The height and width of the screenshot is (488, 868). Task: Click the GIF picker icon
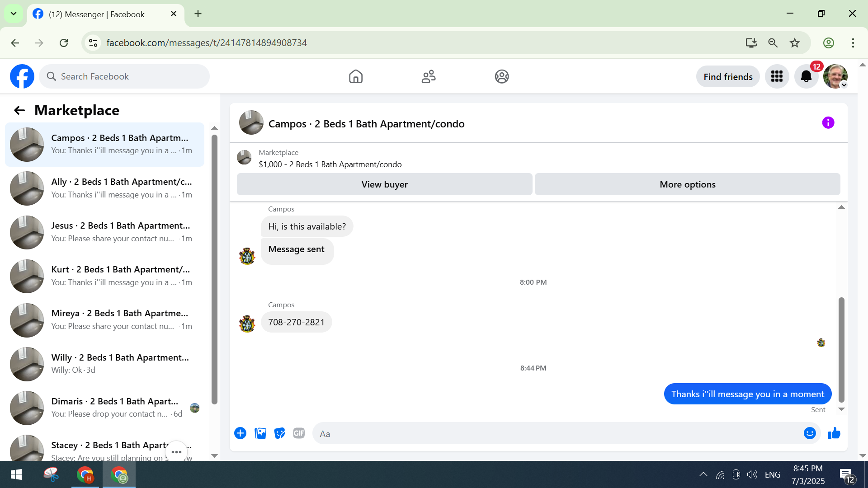[x=299, y=434]
